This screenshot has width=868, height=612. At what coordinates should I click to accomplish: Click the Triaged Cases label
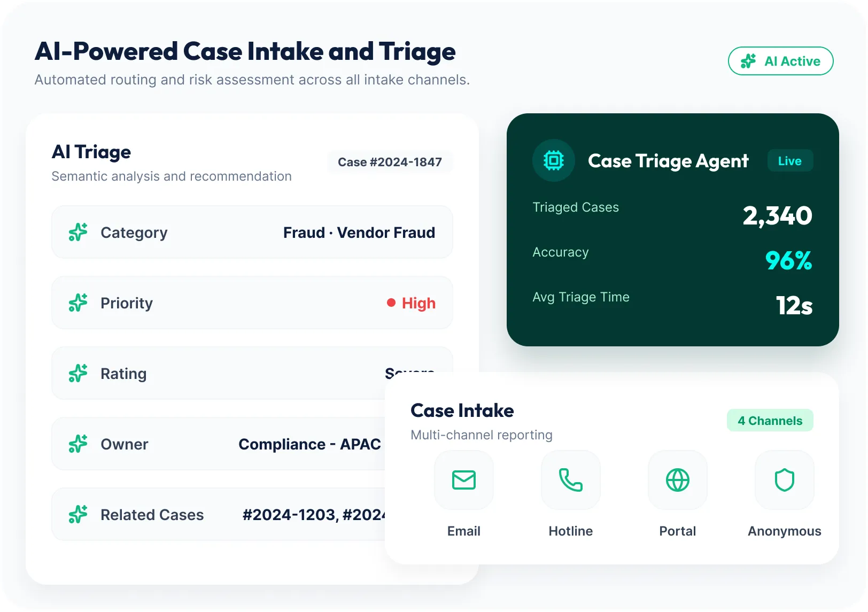coord(576,207)
